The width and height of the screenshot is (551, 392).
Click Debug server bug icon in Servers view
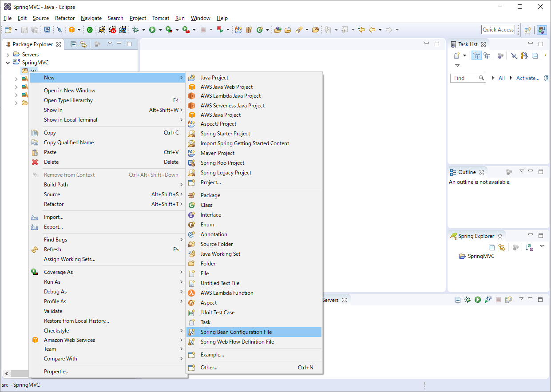(468, 300)
